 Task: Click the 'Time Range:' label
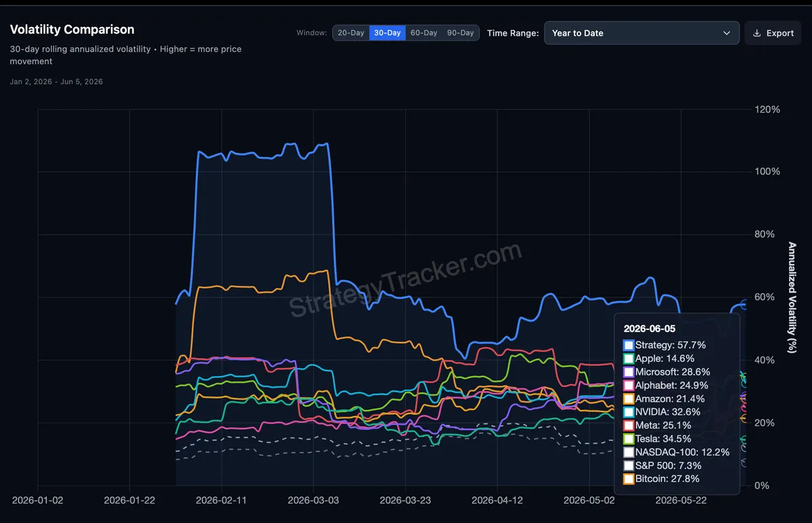(x=513, y=33)
